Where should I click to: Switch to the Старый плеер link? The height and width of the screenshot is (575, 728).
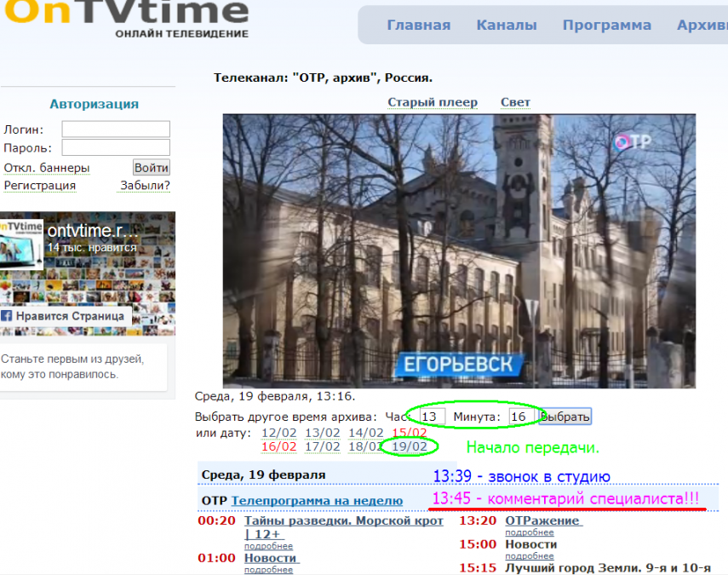pos(433,102)
